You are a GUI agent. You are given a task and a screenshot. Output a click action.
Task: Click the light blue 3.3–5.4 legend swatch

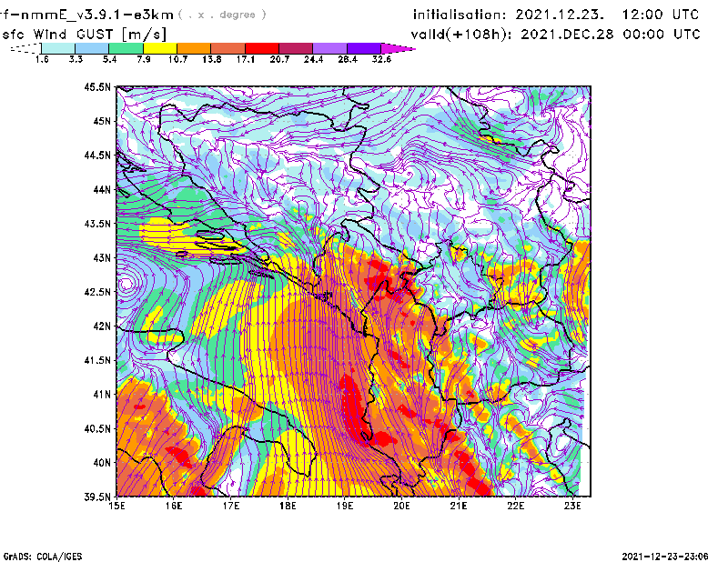click(92, 48)
